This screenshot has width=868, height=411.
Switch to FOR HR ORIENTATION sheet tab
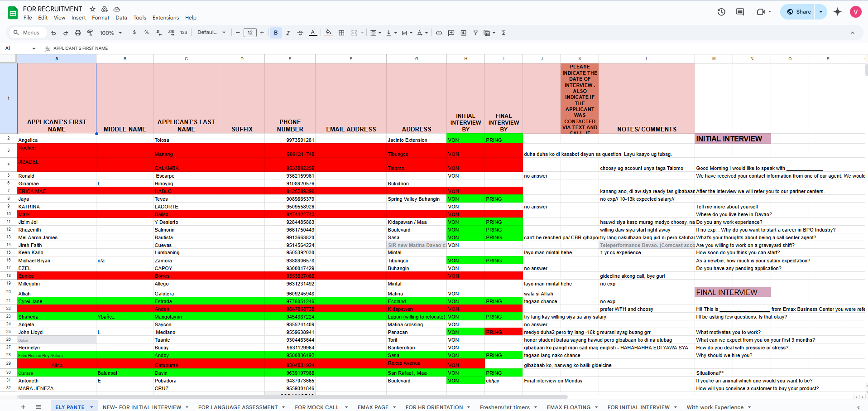click(x=434, y=407)
